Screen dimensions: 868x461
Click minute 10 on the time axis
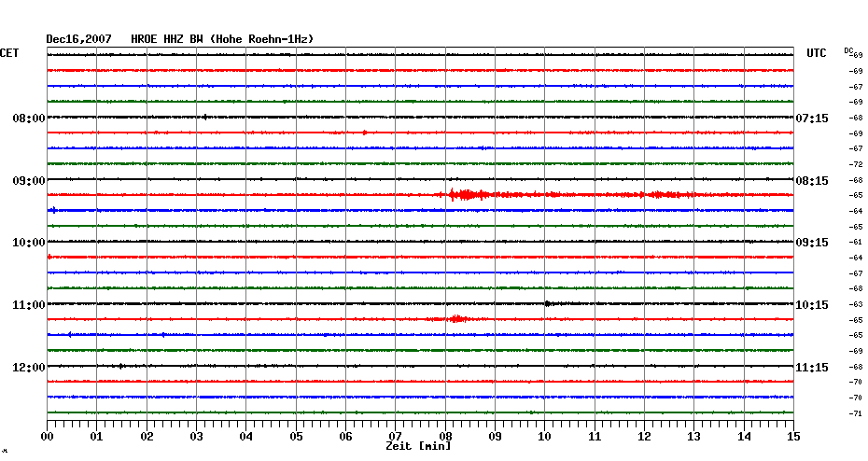click(545, 437)
